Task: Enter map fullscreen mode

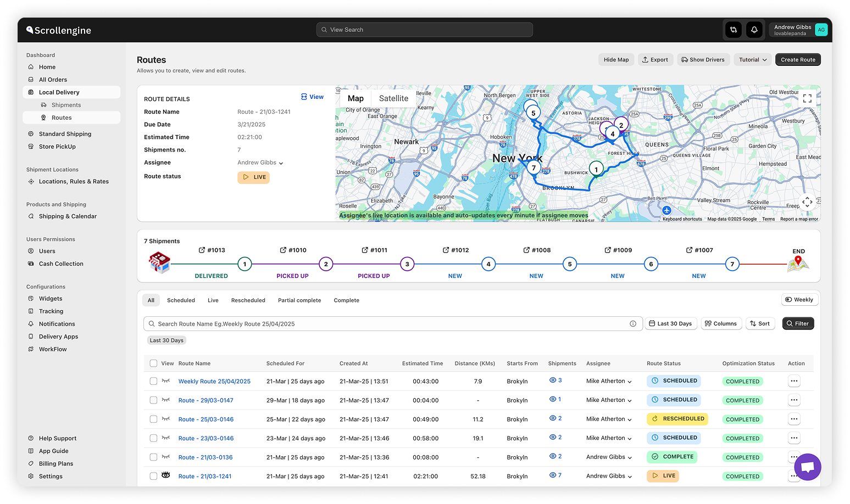Action: (807, 98)
